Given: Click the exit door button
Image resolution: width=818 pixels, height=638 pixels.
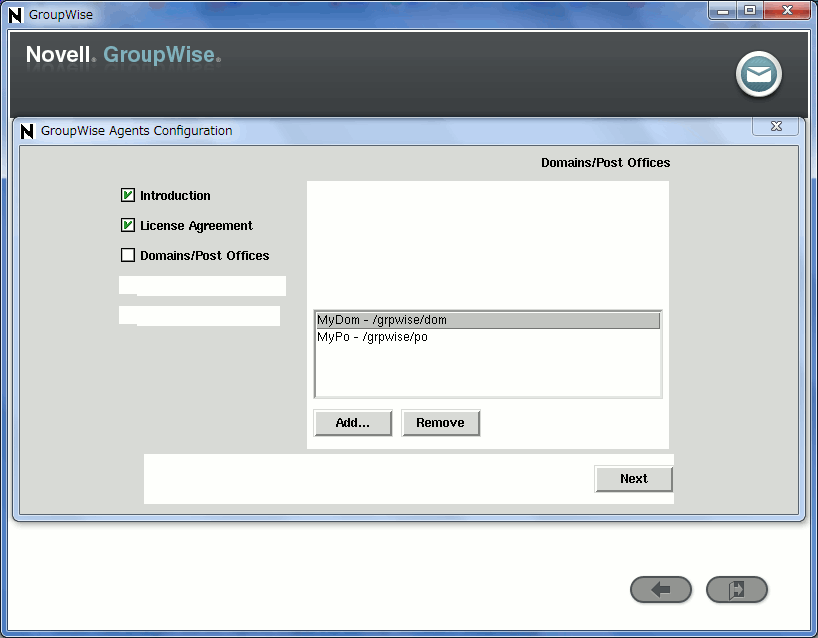Looking at the screenshot, I should [x=737, y=589].
